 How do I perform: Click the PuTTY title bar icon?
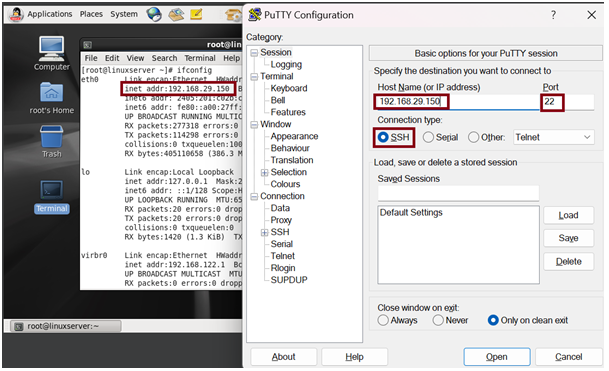(254, 15)
